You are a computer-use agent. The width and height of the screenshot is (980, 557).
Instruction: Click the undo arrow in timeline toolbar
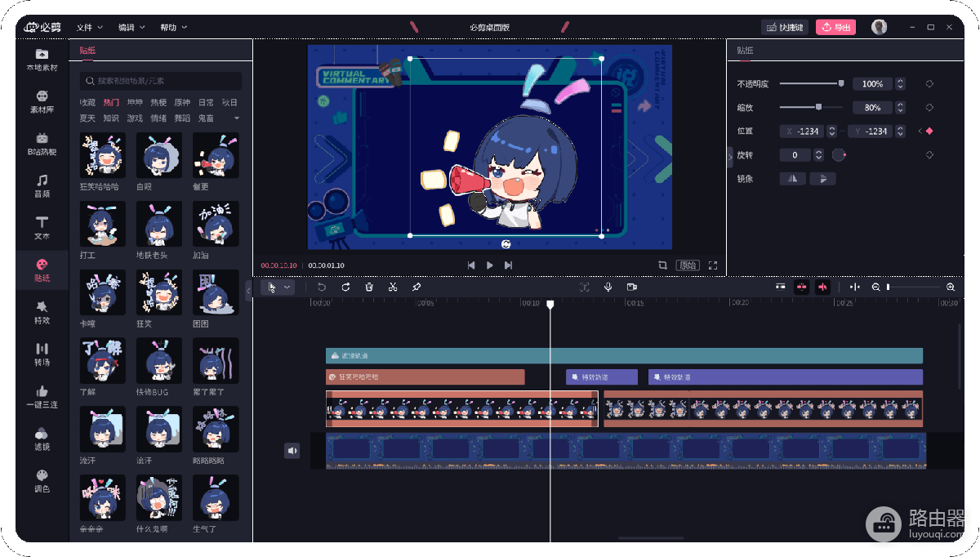pyautogui.click(x=322, y=287)
